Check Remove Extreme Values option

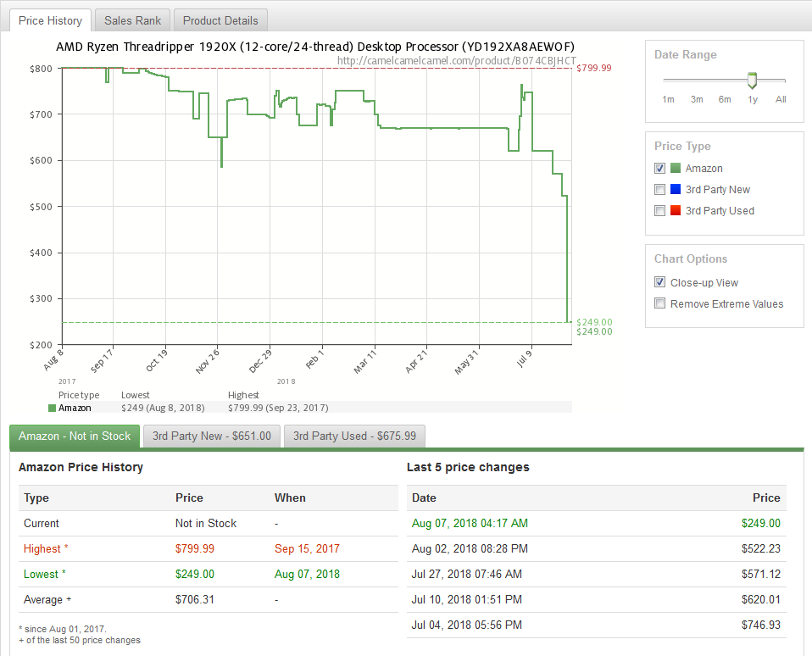tap(659, 303)
